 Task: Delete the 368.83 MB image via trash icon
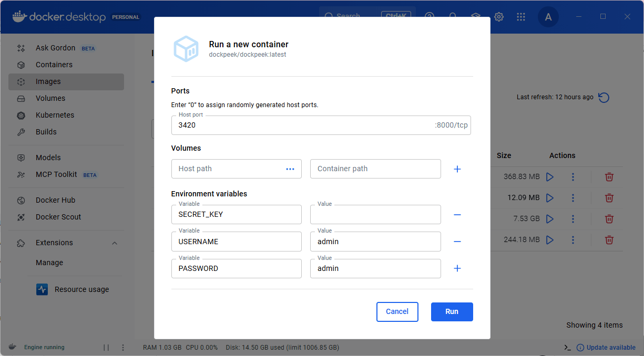[609, 177]
